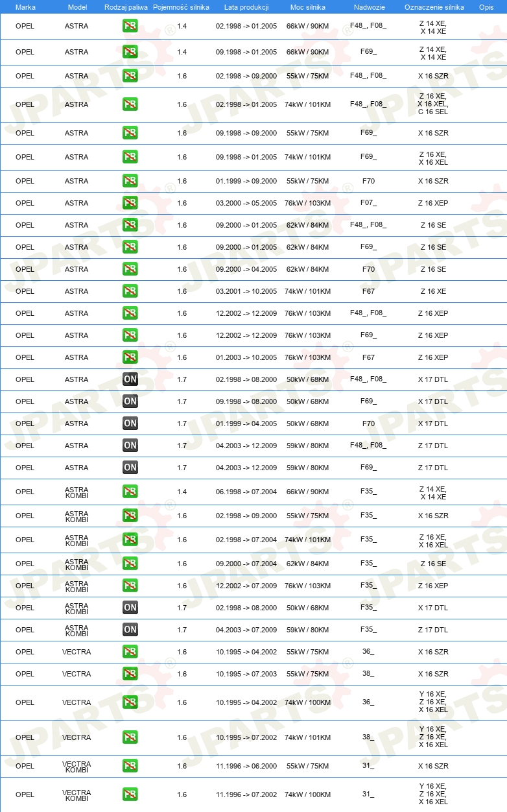Click the date cell "09.1998 -> 08.2000"
507x812 pixels.
pyautogui.click(x=246, y=402)
